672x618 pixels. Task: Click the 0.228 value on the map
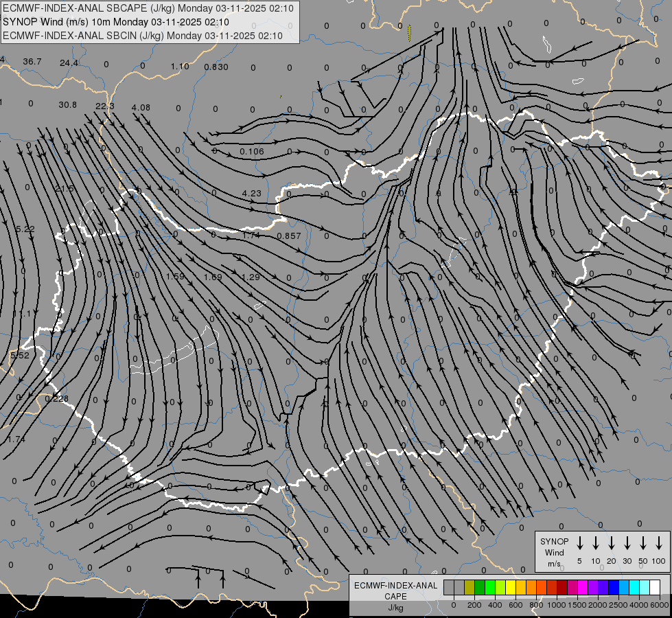pos(56,398)
